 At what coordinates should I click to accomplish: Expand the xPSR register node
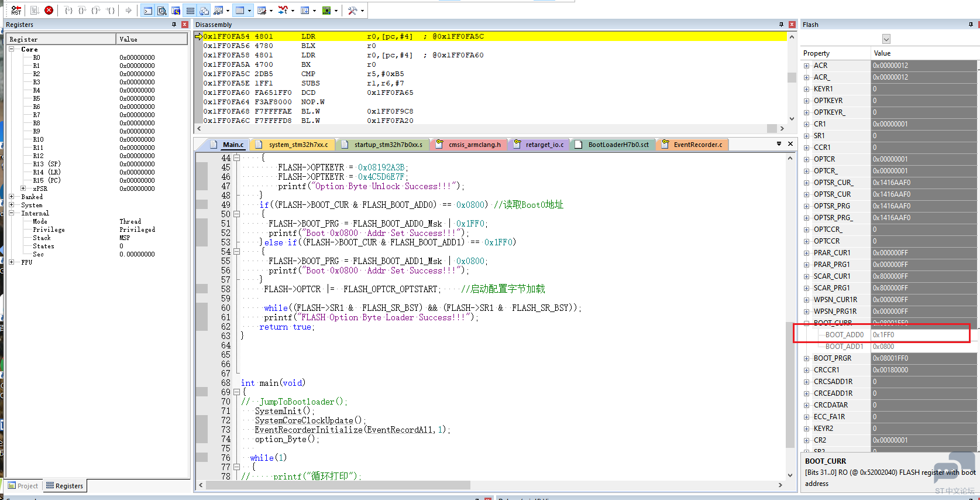[23, 189]
